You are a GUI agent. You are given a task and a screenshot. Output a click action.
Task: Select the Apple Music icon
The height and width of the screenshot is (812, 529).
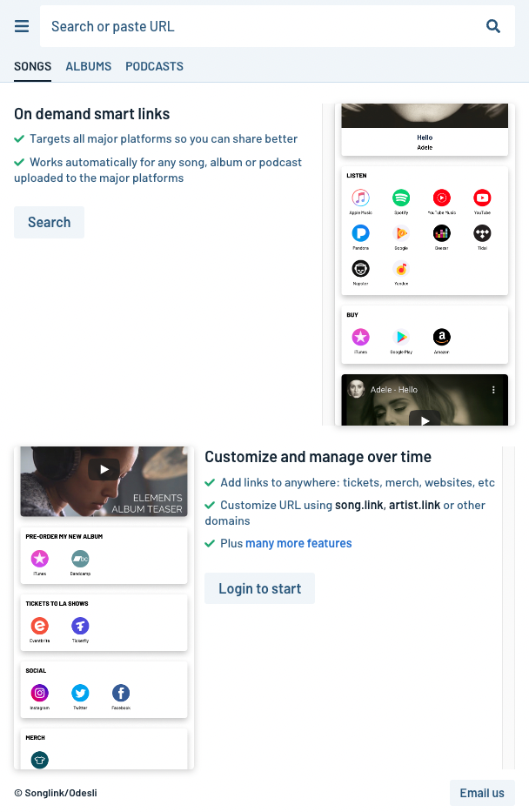360,198
